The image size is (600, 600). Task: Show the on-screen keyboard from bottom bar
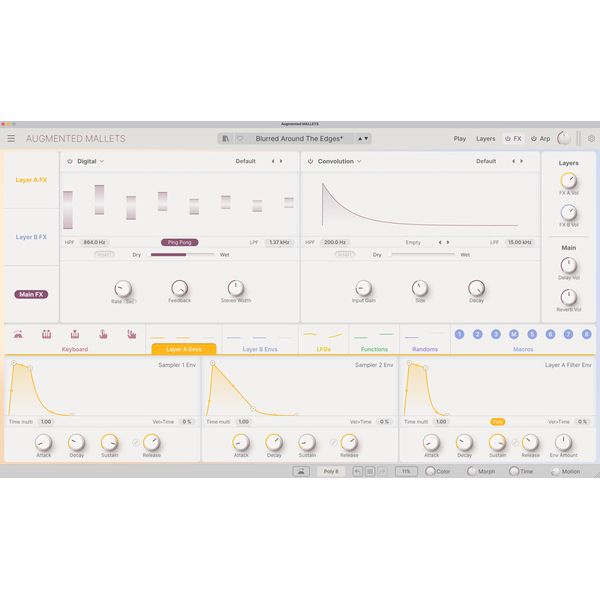tap(301, 471)
